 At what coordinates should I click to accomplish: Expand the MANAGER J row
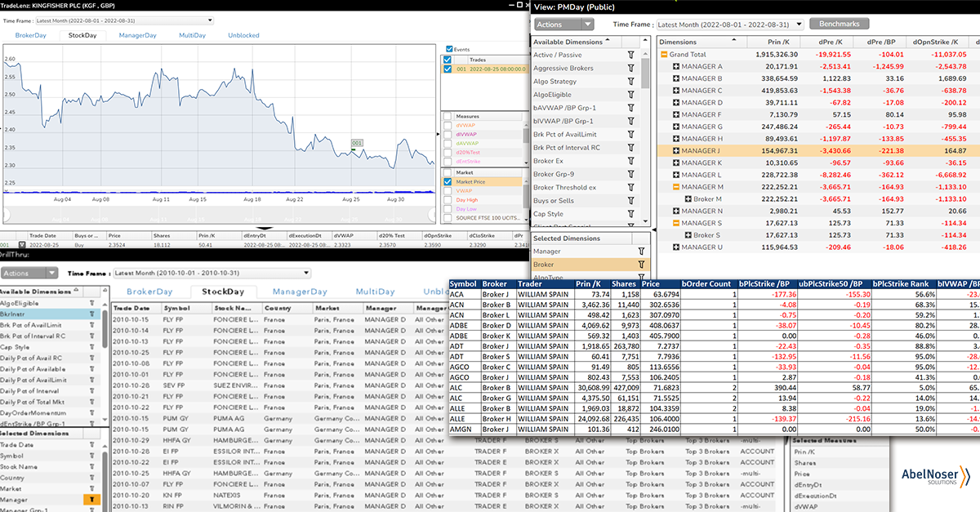pos(676,150)
